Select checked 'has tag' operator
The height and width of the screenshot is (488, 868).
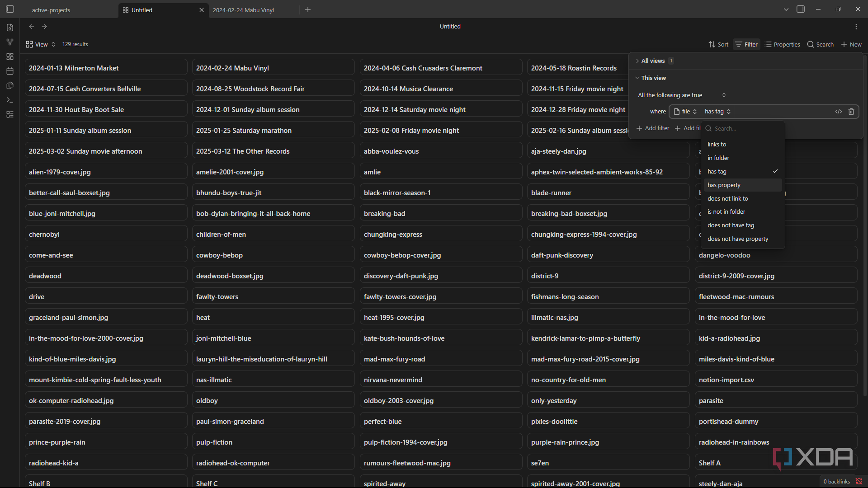[x=743, y=172]
